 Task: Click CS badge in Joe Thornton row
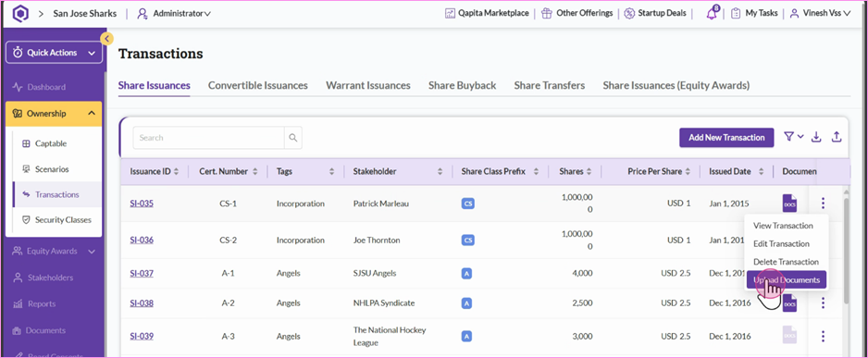[467, 241]
